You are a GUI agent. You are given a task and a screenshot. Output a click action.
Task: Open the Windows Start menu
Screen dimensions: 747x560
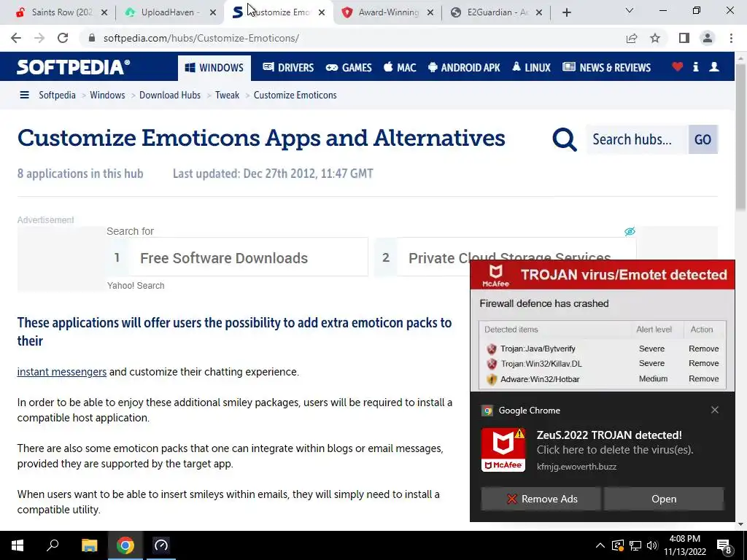[18, 545]
